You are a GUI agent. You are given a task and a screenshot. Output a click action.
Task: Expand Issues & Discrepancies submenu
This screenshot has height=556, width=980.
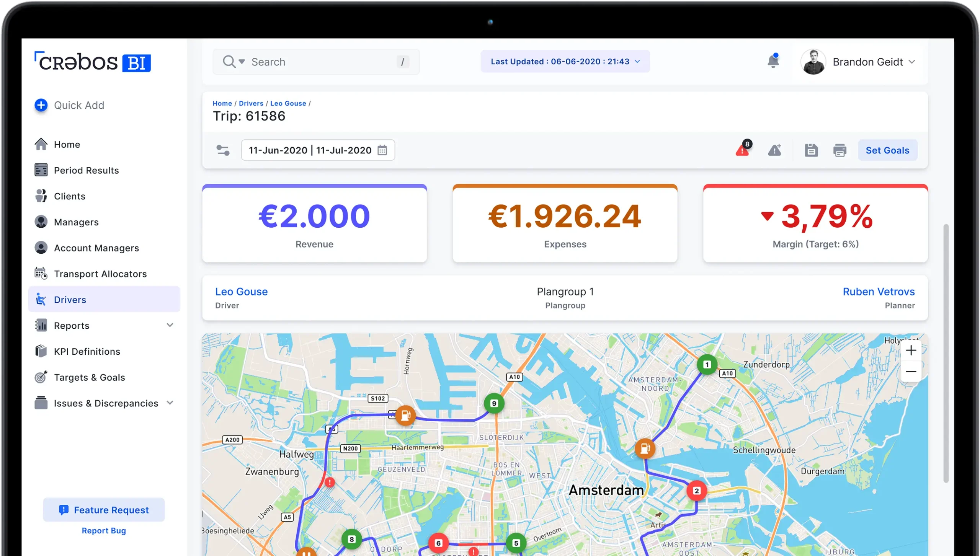(170, 403)
